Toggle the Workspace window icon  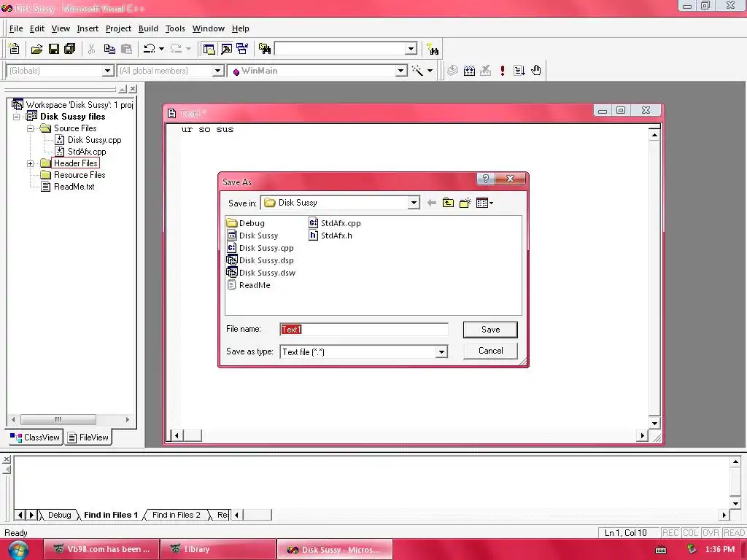pos(209,49)
